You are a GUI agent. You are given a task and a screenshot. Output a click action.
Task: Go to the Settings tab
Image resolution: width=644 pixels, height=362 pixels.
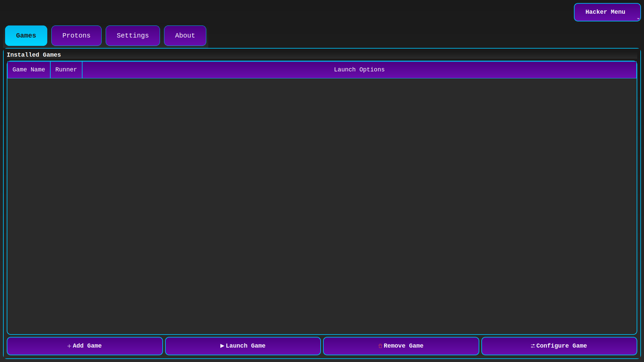(133, 36)
